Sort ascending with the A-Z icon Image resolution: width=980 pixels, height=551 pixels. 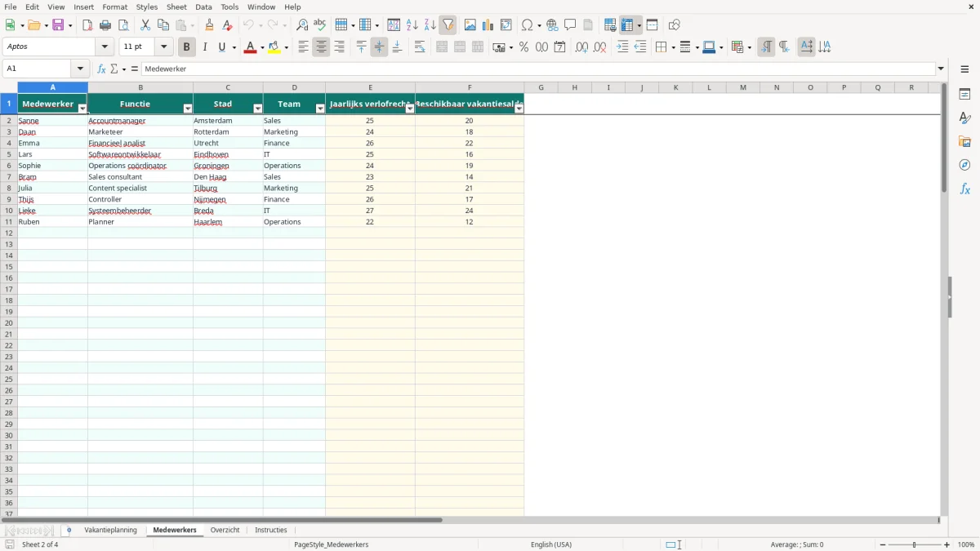coord(412,25)
